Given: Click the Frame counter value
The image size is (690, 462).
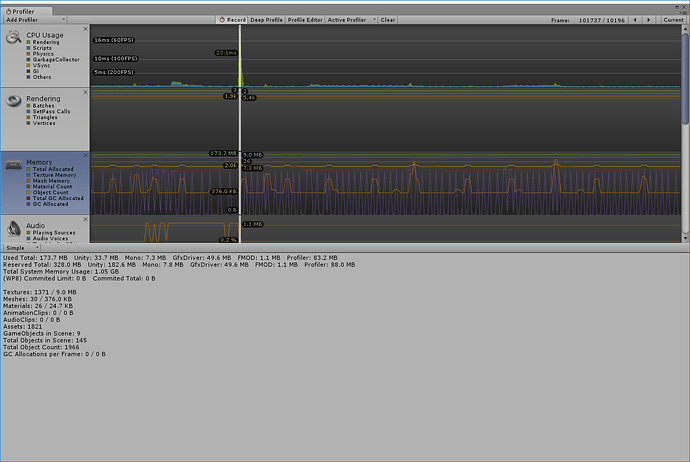Looking at the screenshot, I should (x=602, y=20).
